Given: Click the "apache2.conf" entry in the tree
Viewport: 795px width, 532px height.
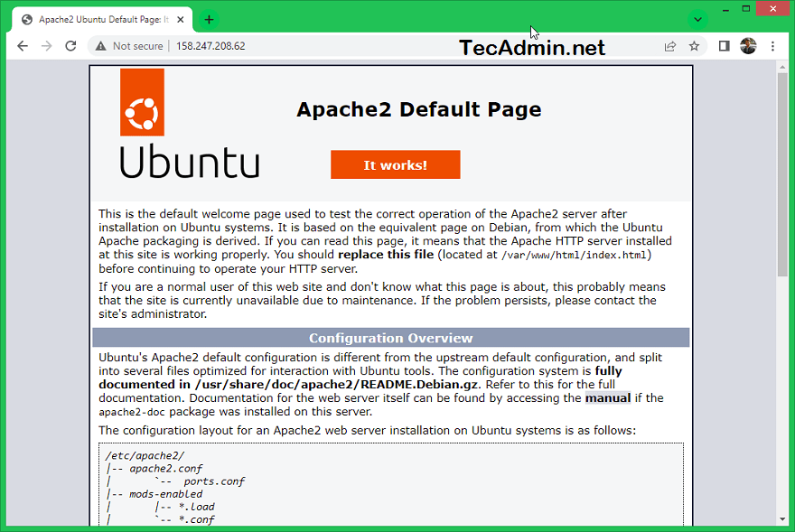Looking at the screenshot, I should click(166, 469).
